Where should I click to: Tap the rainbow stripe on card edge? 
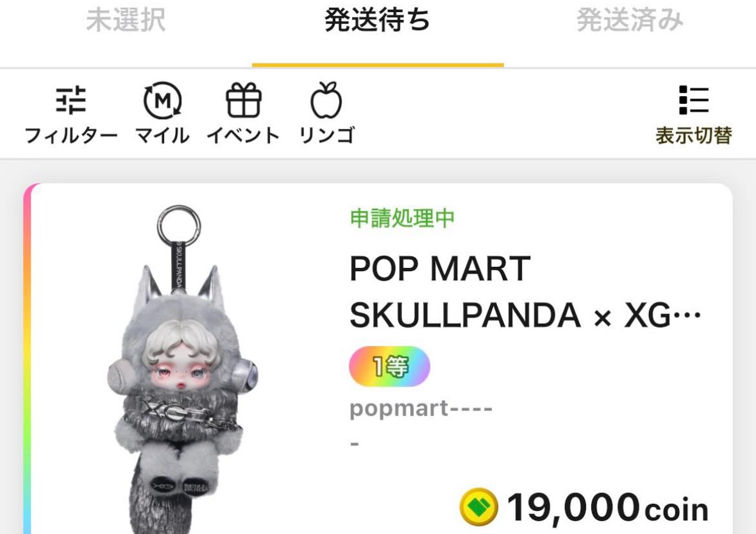coord(28,359)
